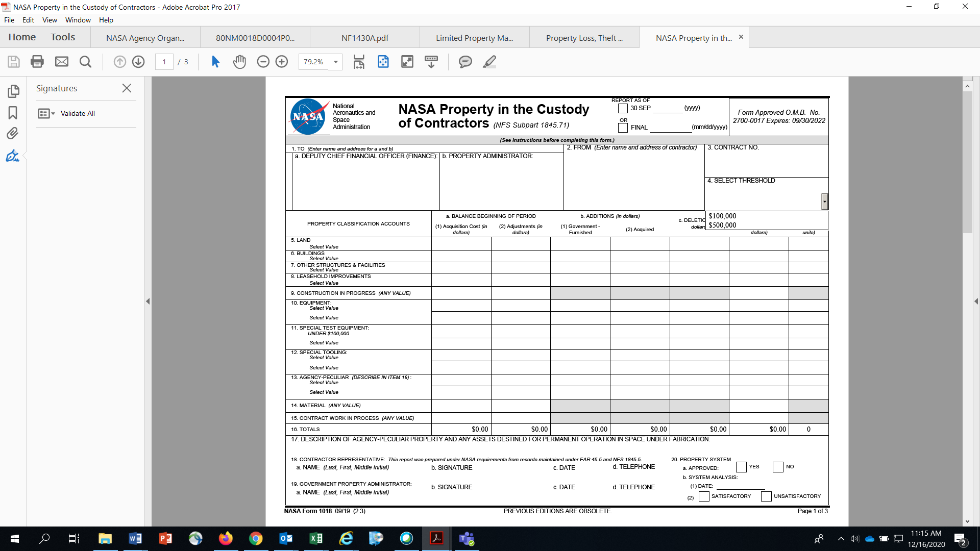Open the Attachments paperclip panel
Viewport: 980px width, 551px height.
pyautogui.click(x=13, y=134)
